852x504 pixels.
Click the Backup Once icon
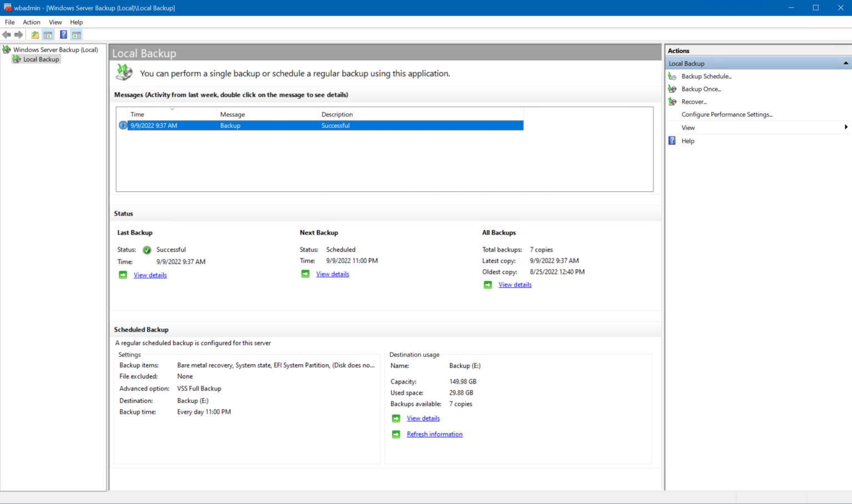[x=672, y=89]
